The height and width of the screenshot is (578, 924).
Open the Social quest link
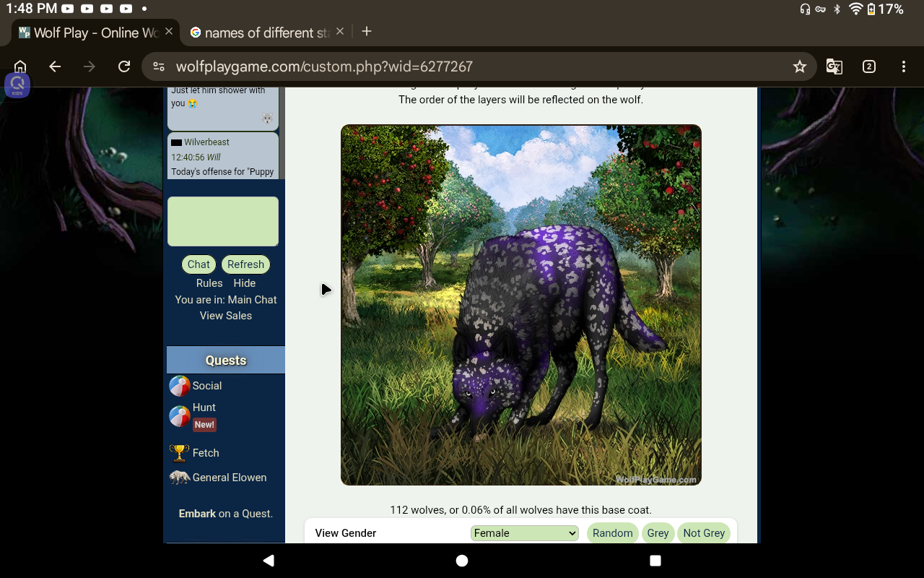pos(207,386)
